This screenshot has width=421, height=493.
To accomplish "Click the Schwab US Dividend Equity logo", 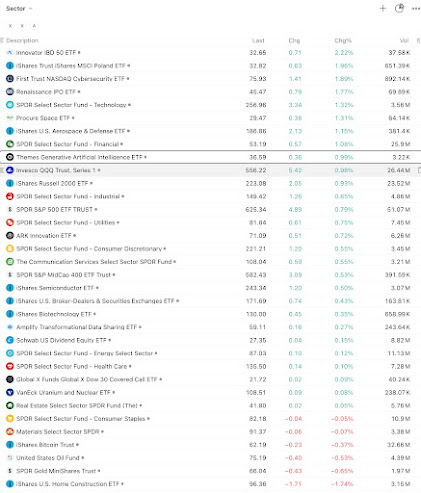I will (10, 340).
